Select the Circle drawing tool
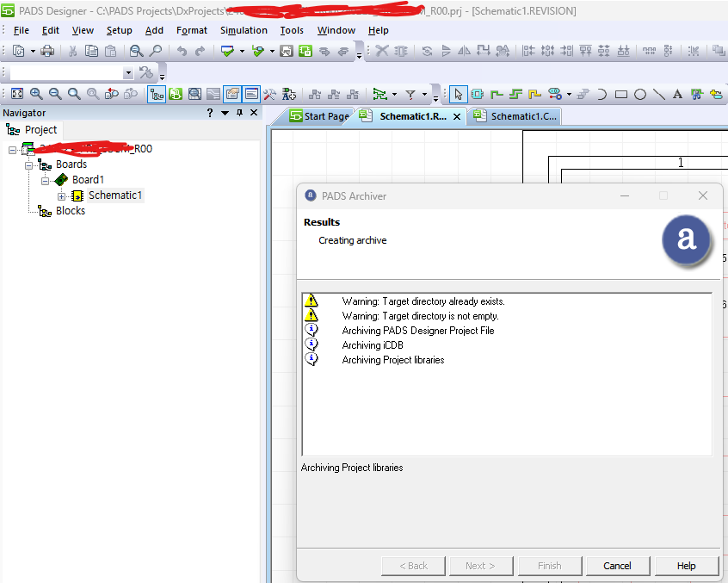 [x=640, y=95]
